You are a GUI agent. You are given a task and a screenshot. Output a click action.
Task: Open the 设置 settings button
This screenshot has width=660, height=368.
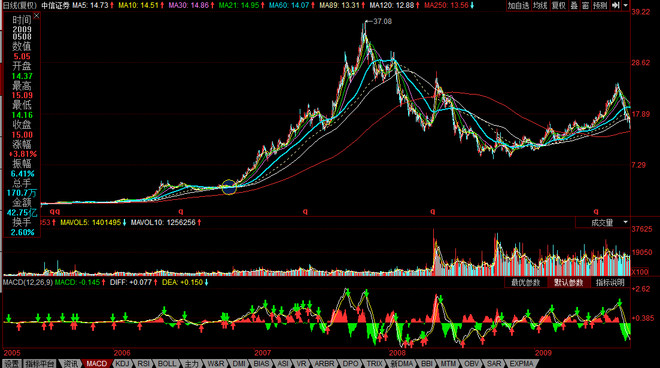[11, 363]
